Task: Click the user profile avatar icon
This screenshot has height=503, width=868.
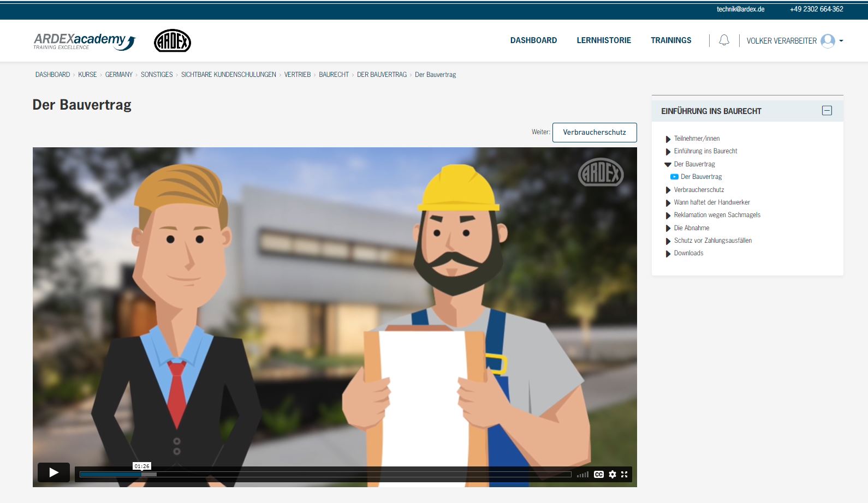Action: [828, 41]
